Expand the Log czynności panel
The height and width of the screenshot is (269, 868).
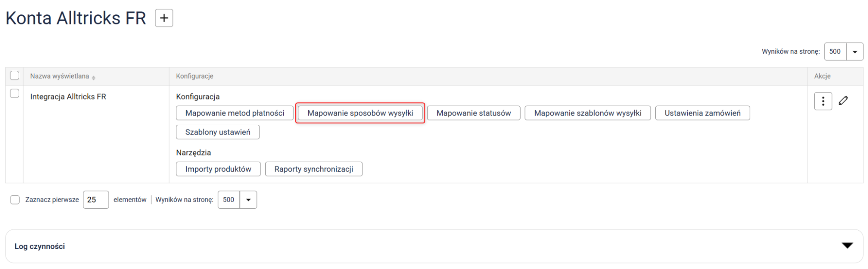coord(847,246)
